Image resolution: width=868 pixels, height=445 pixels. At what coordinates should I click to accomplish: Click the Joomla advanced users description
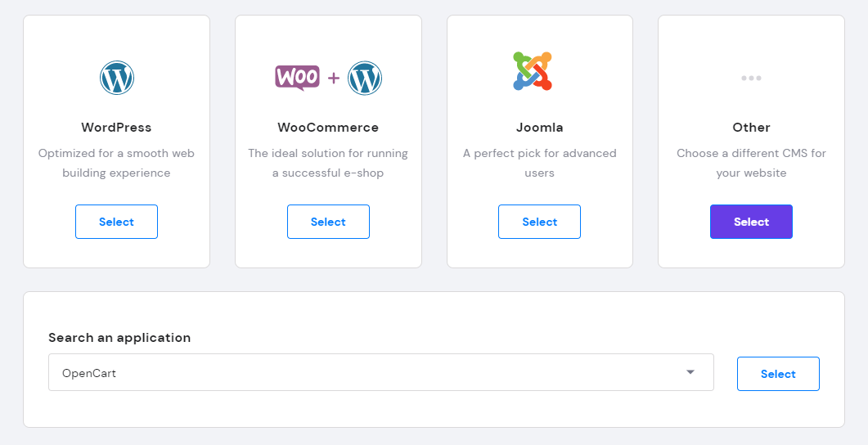(x=539, y=163)
